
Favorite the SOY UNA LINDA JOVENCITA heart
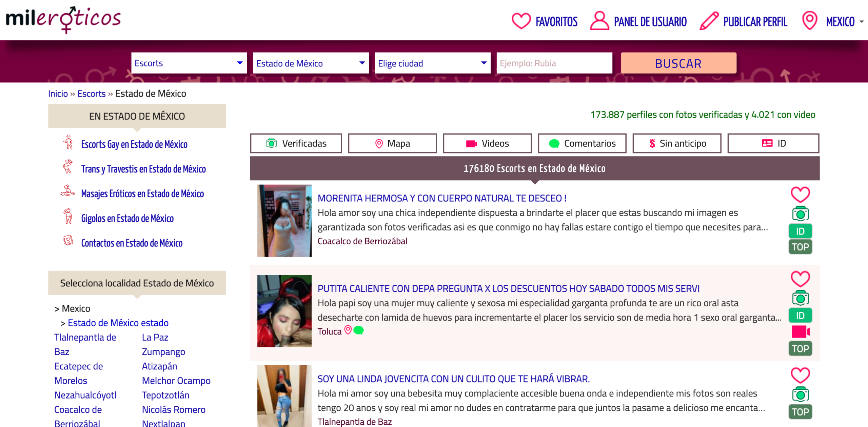pos(800,375)
